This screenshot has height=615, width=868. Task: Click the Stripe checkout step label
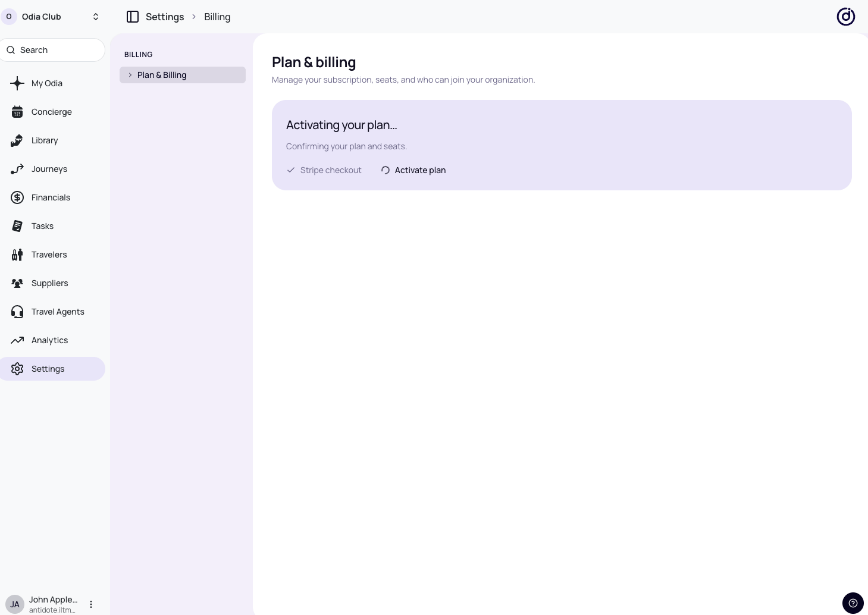331,170
